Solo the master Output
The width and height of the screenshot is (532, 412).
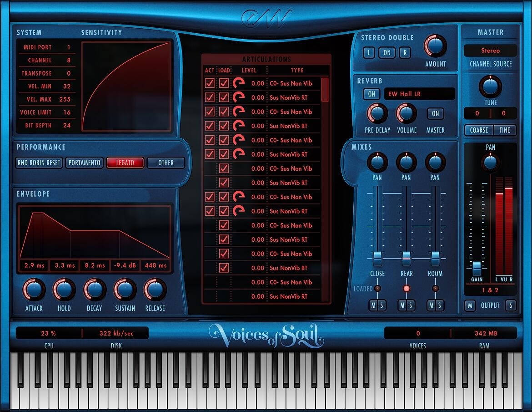point(511,305)
